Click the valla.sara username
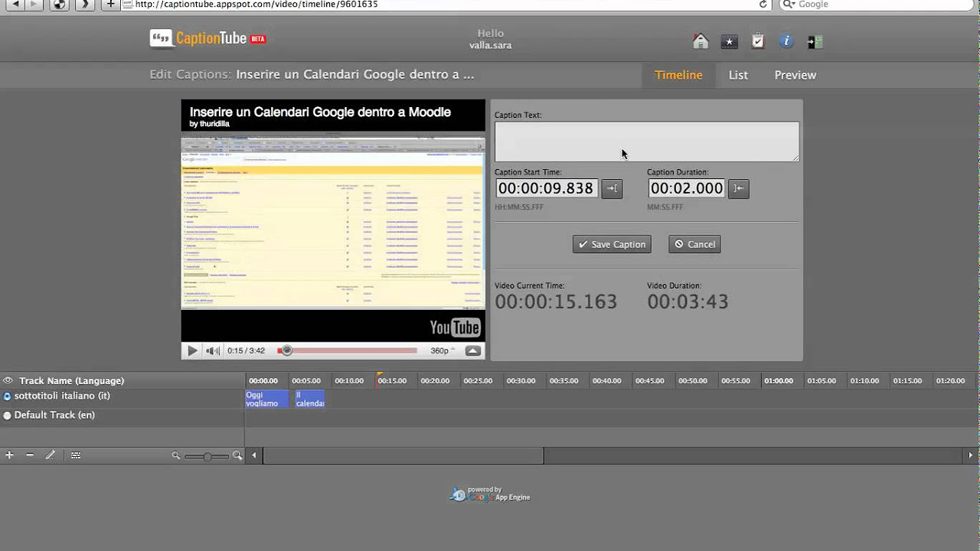 coord(490,45)
